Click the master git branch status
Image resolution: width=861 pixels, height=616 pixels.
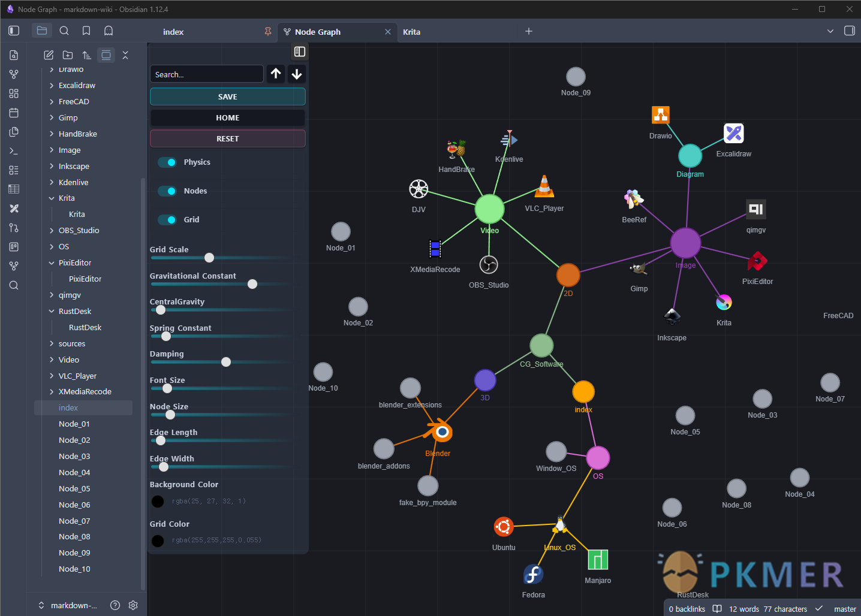[x=845, y=609]
